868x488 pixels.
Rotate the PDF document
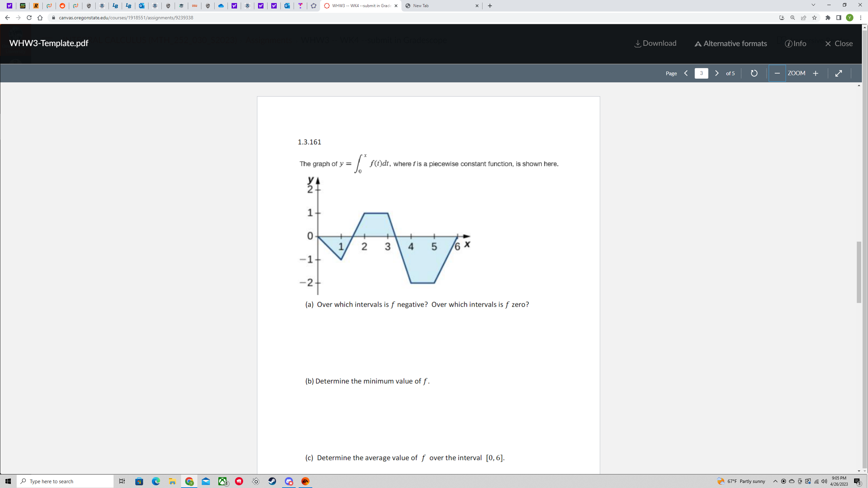(754, 73)
